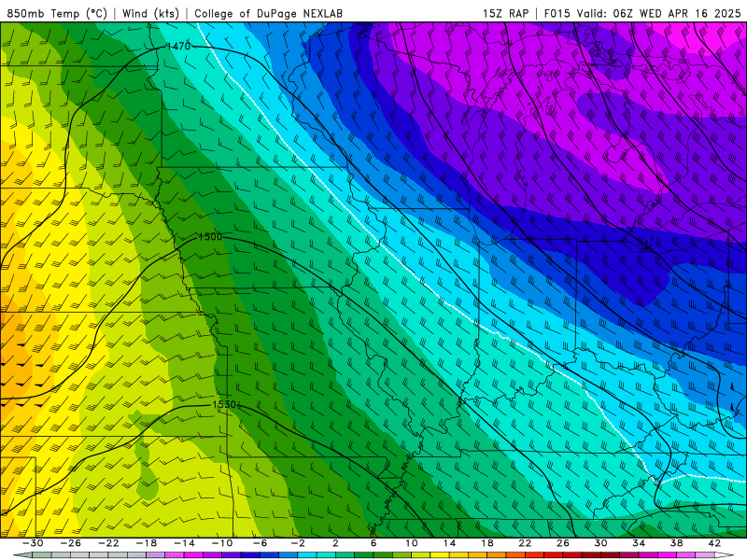747x560 pixels.
Task: Click the 34 tick label on the color scale
Action: (639, 543)
